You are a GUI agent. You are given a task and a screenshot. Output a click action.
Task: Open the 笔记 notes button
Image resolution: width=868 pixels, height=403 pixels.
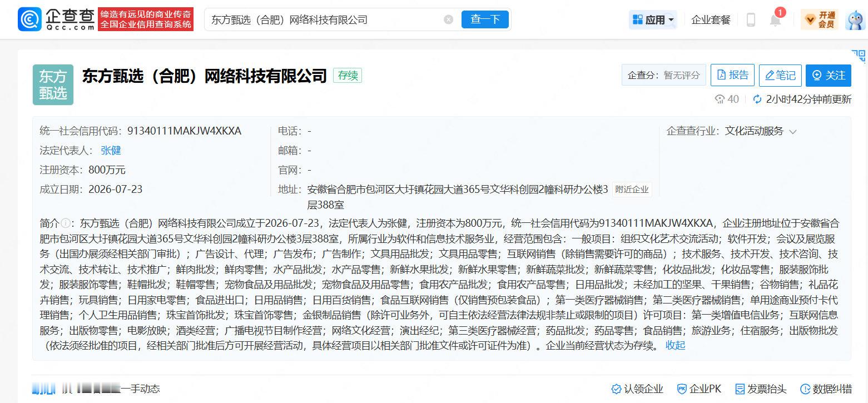pos(780,75)
